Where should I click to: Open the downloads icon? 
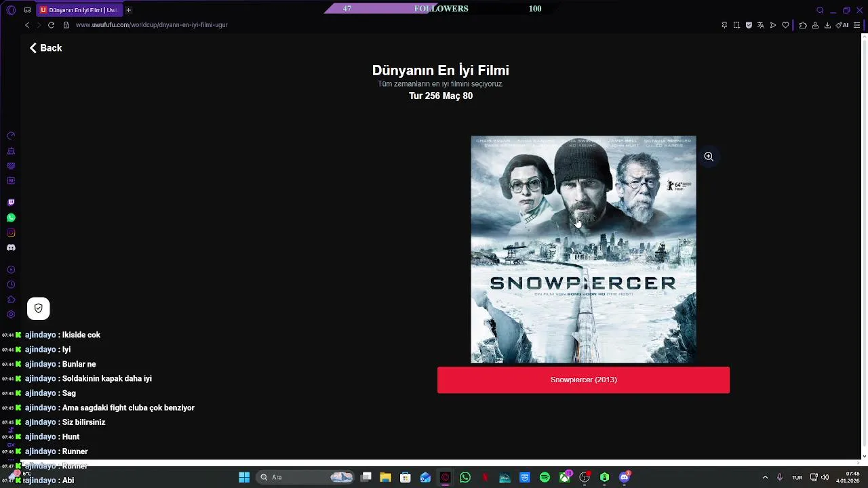(x=827, y=25)
